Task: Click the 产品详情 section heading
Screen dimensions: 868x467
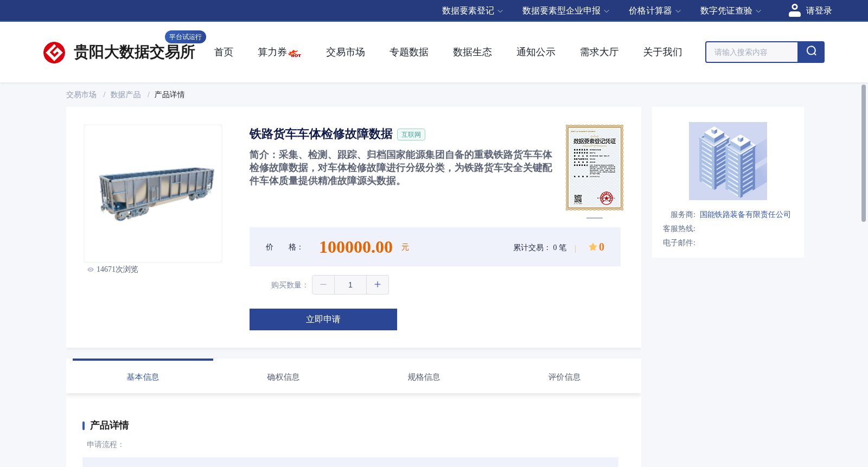Action: tap(109, 425)
